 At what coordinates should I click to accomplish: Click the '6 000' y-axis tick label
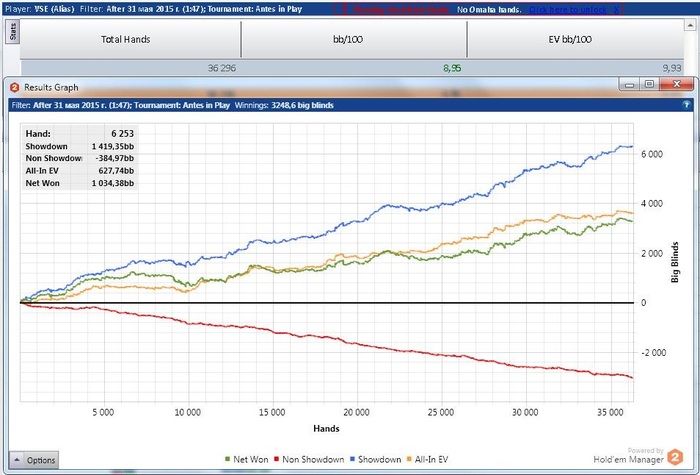coord(652,154)
